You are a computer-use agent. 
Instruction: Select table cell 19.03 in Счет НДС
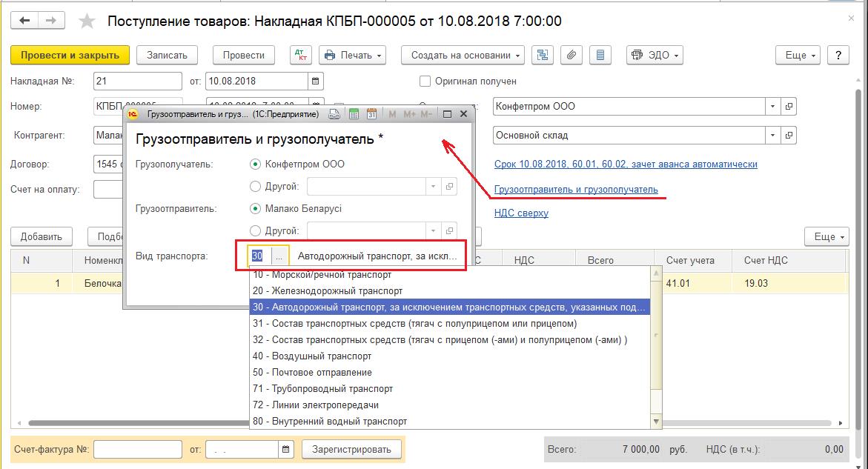pos(789,283)
